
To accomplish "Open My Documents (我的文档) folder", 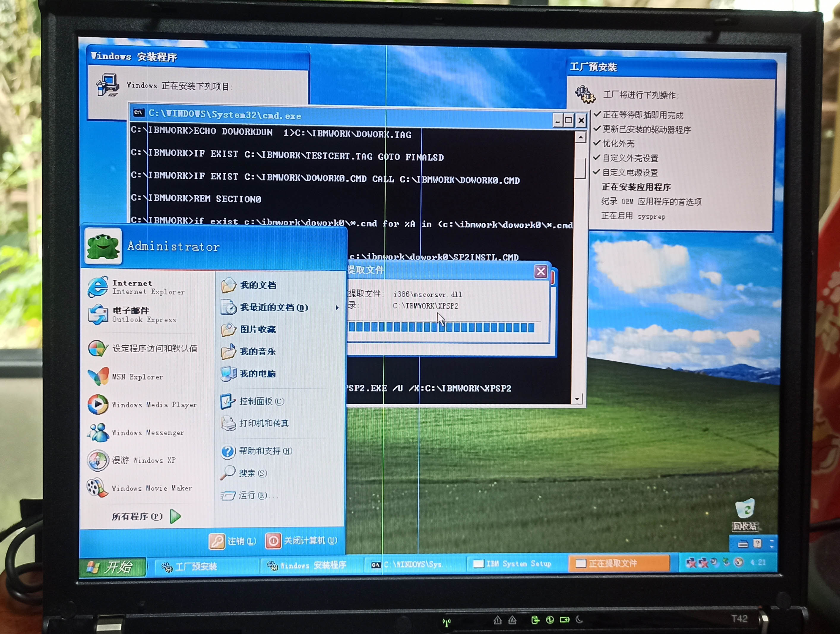I will [249, 285].
